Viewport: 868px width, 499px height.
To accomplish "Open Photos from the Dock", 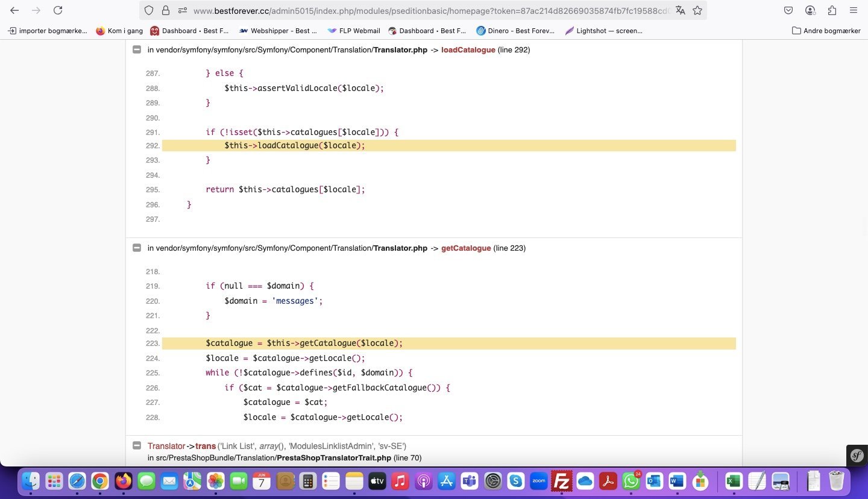I will coord(216,481).
